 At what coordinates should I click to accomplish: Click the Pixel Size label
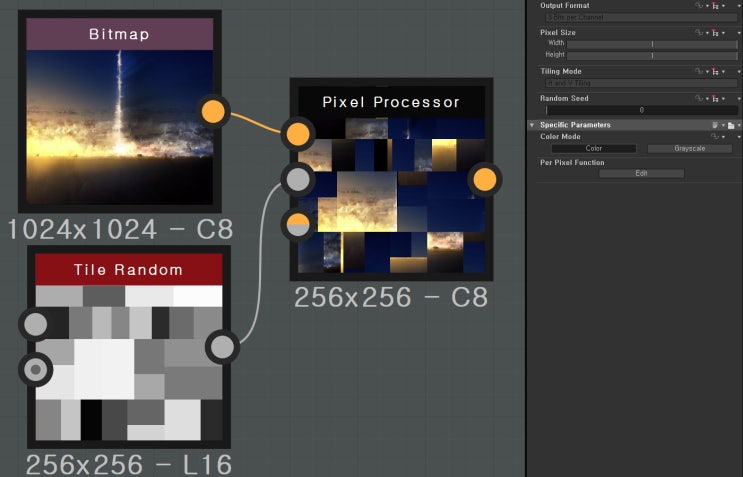[x=558, y=33]
